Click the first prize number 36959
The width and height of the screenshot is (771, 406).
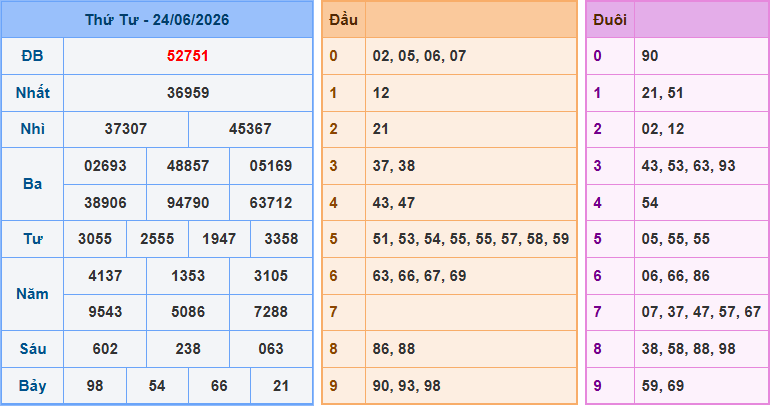tap(188, 92)
